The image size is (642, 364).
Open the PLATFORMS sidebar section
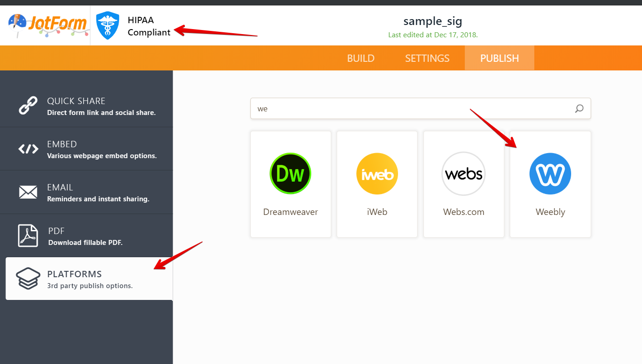click(89, 279)
